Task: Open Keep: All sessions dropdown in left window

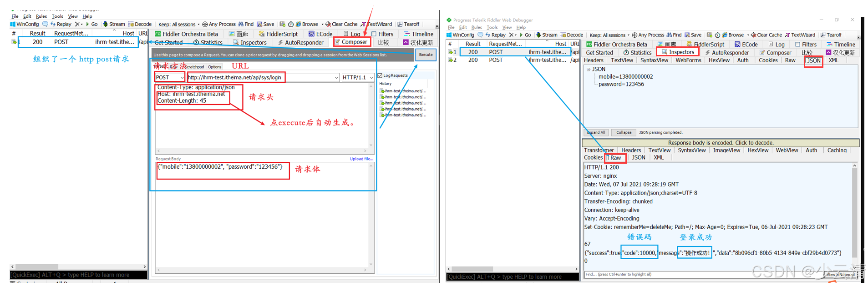Action: [x=178, y=25]
